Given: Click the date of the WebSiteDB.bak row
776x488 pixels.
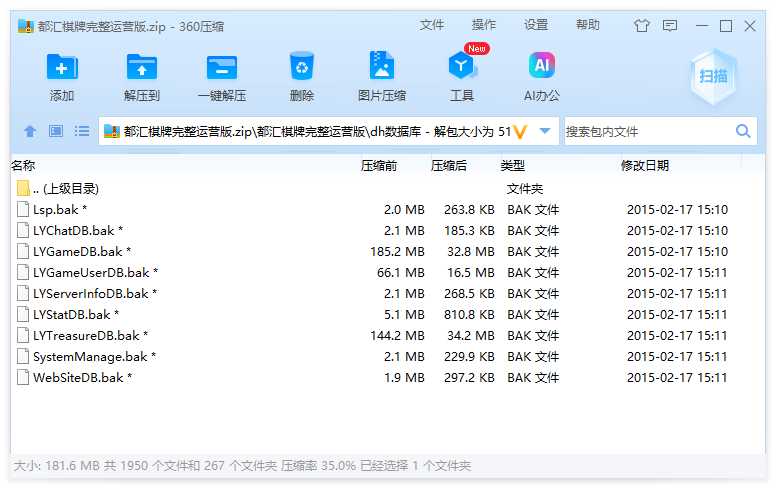Looking at the screenshot, I should [x=677, y=378].
